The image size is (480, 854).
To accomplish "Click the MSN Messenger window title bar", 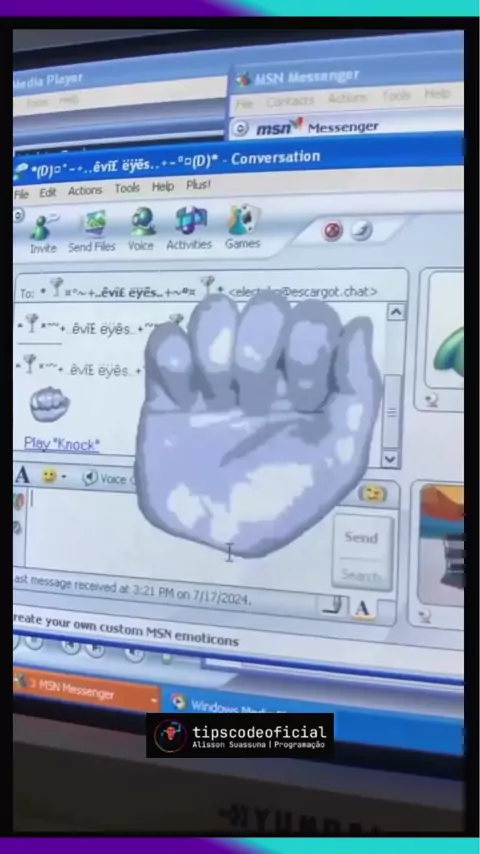I will point(349,74).
